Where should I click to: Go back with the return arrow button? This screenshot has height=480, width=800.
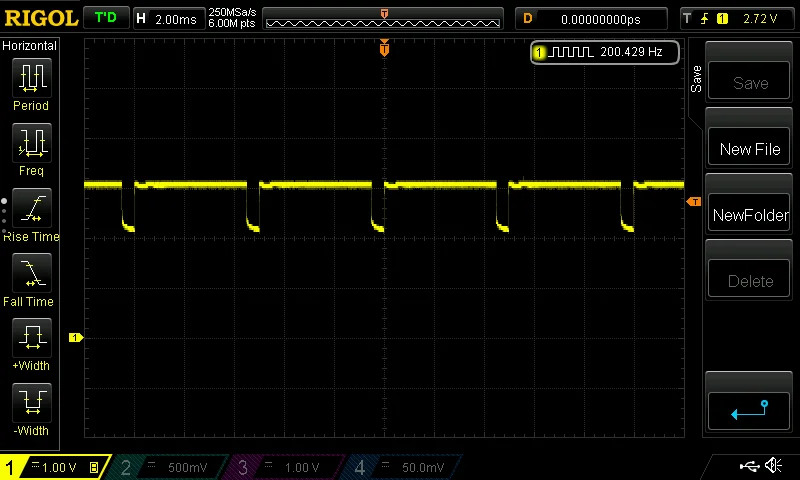[749, 411]
